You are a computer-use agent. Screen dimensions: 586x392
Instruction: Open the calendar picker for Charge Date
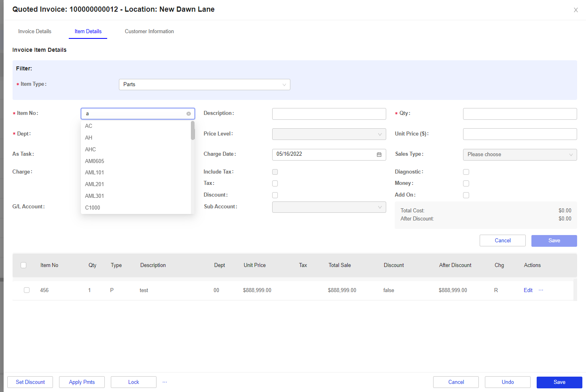tap(379, 155)
